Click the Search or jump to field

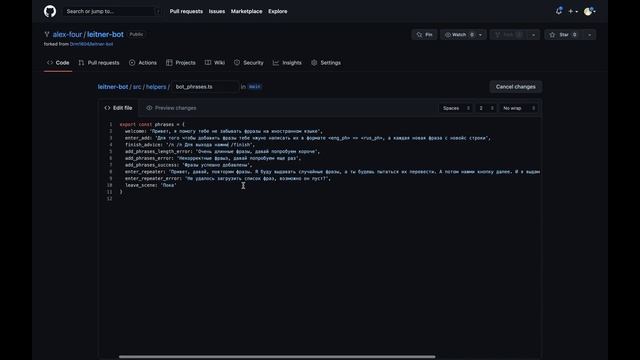(x=112, y=11)
